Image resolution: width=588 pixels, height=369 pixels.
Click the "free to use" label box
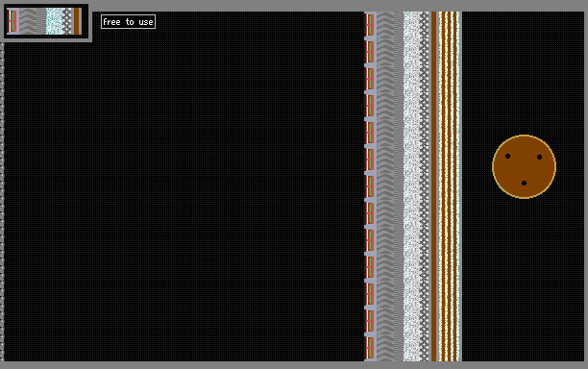tap(128, 22)
